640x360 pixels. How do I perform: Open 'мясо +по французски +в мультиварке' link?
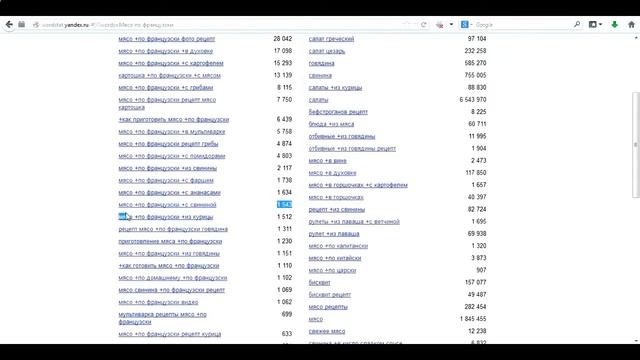(x=172, y=132)
